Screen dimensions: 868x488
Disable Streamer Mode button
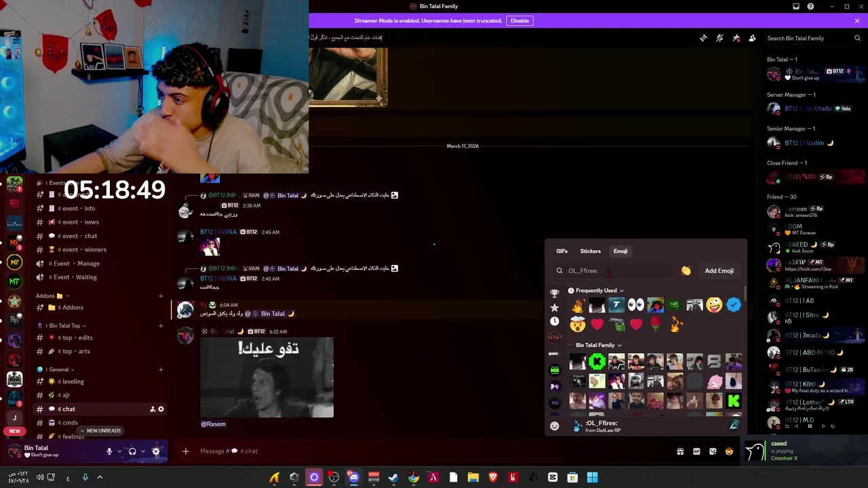click(x=519, y=20)
